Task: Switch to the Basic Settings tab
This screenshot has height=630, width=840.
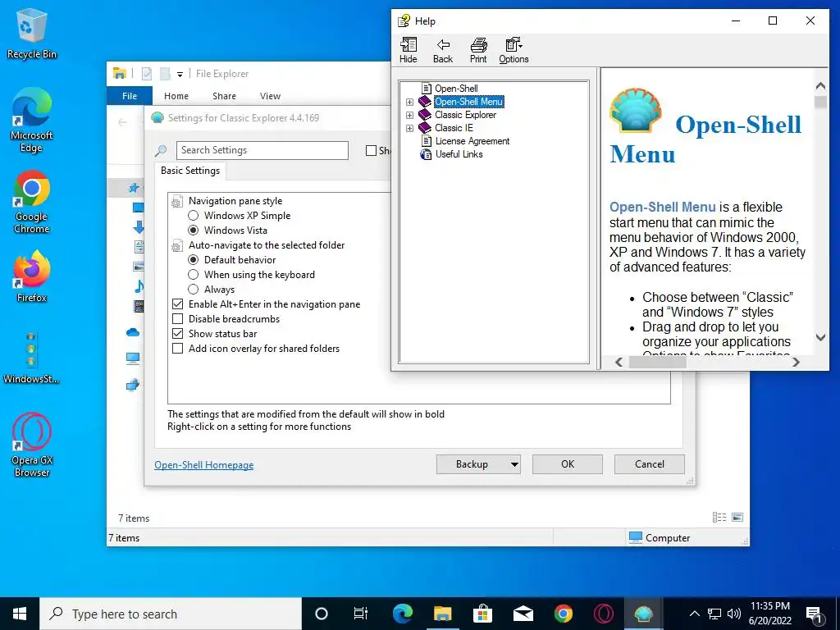Action: [190, 171]
